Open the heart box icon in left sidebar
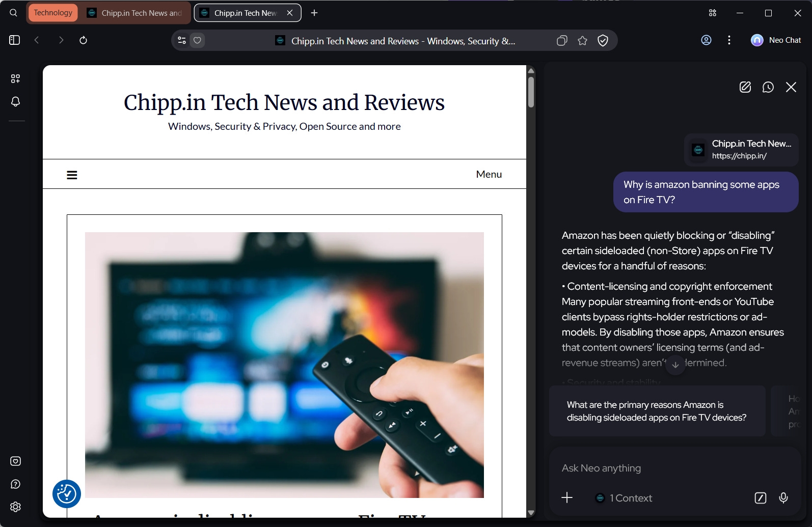The height and width of the screenshot is (527, 812). click(x=16, y=461)
